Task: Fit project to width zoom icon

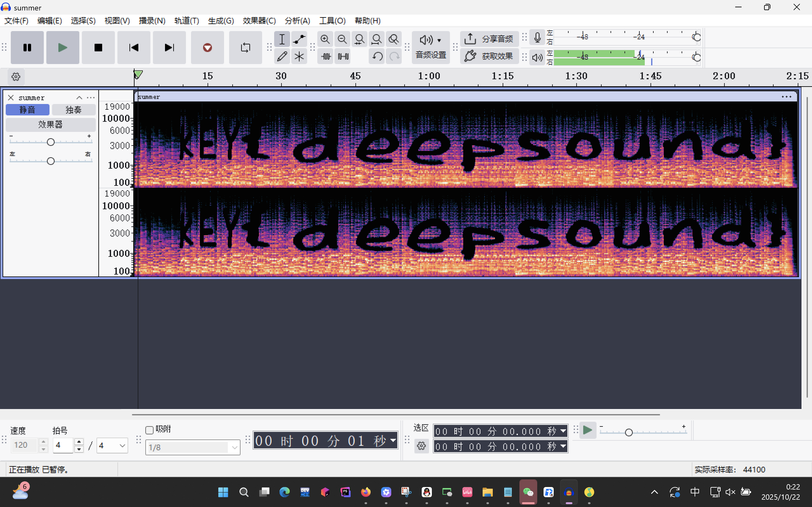Action: (376, 39)
